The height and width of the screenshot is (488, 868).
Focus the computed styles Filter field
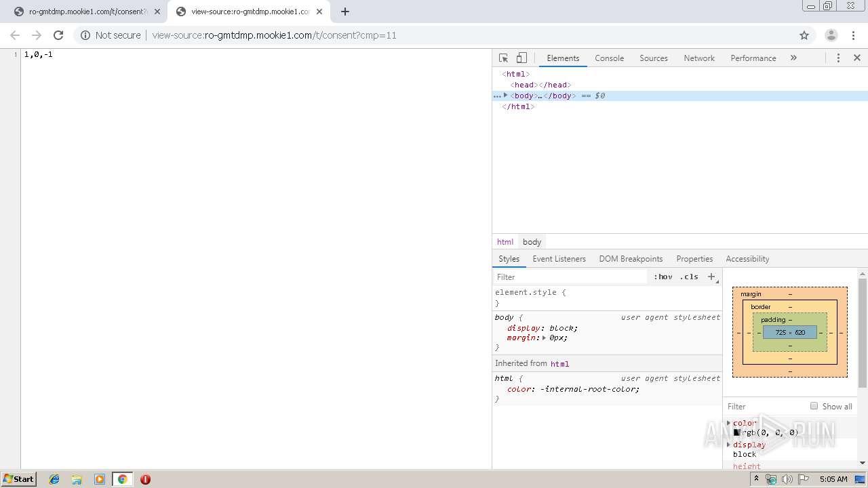765,407
